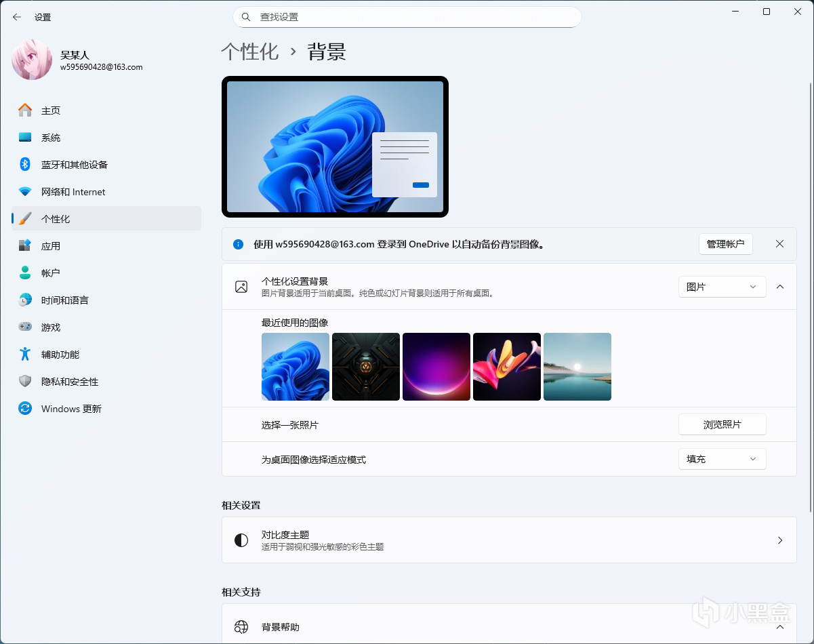Click the 游戏 gamepad icon
814x644 pixels.
[x=25, y=327]
